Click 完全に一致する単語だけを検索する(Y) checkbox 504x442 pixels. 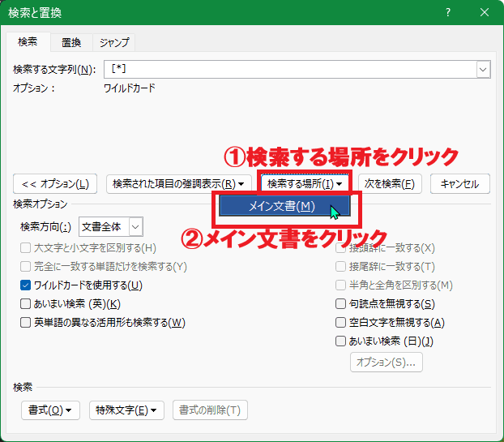click(25, 267)
